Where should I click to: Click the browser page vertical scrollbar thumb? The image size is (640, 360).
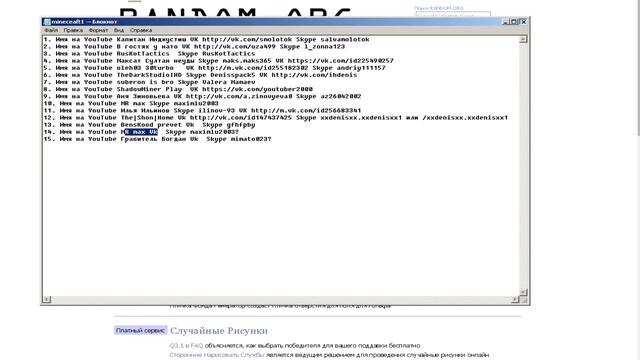point(638,69)
